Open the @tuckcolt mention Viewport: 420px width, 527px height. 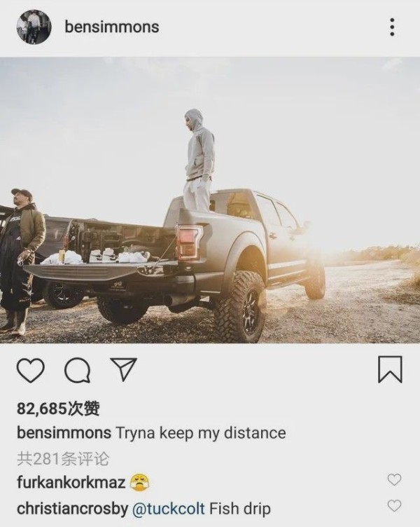169,509
